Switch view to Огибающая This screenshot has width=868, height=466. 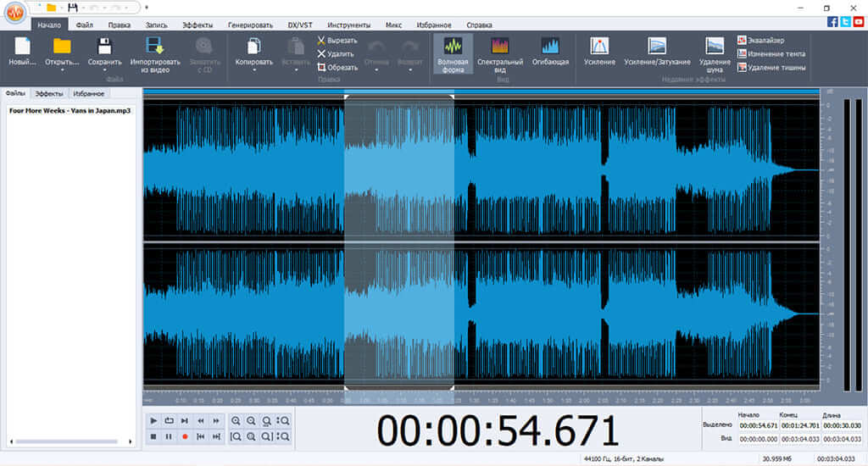pos(550,52)
